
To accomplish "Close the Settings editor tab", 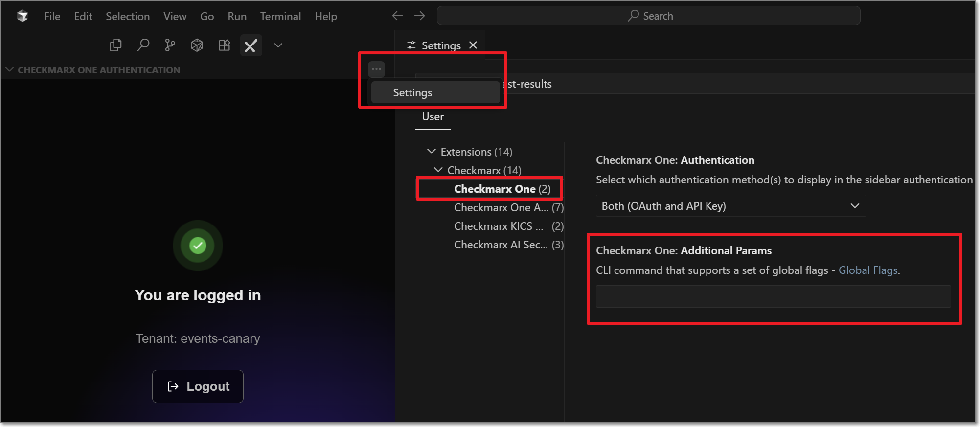I will pyautogui.click(x=473, y=45).
